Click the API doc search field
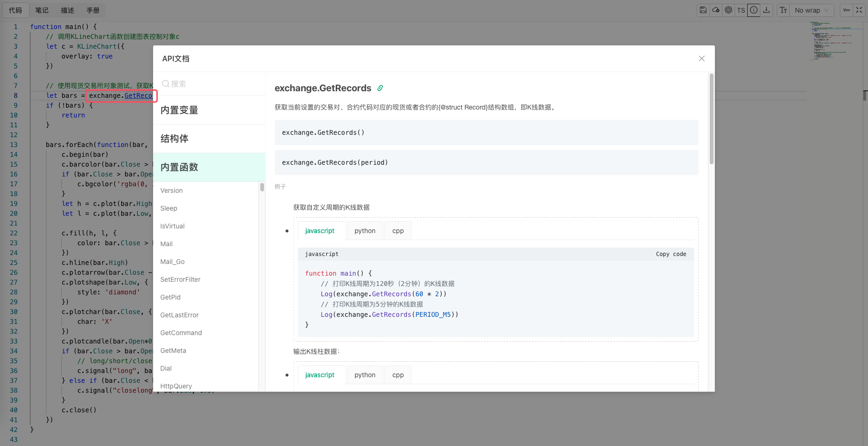The height and width of the screenshot is (446, 868). click(x=211, y=84)
